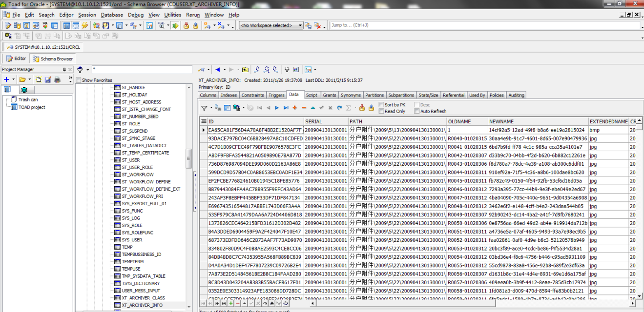The height and width of the screenshot is (312, 644).
Task: Refresh the data grid with blue curved arrow
Action: coord(339,108)
